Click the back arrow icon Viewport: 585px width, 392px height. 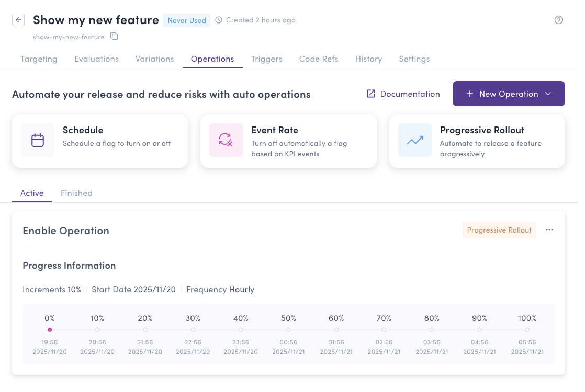point(18,20)
